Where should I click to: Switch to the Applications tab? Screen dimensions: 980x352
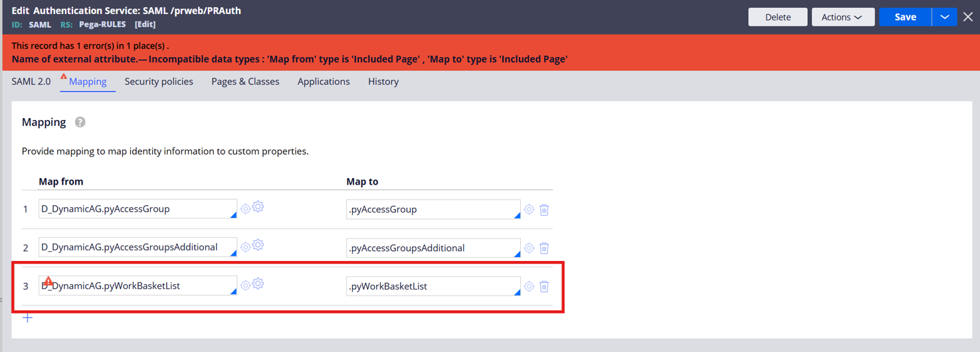tap(324, 82)
